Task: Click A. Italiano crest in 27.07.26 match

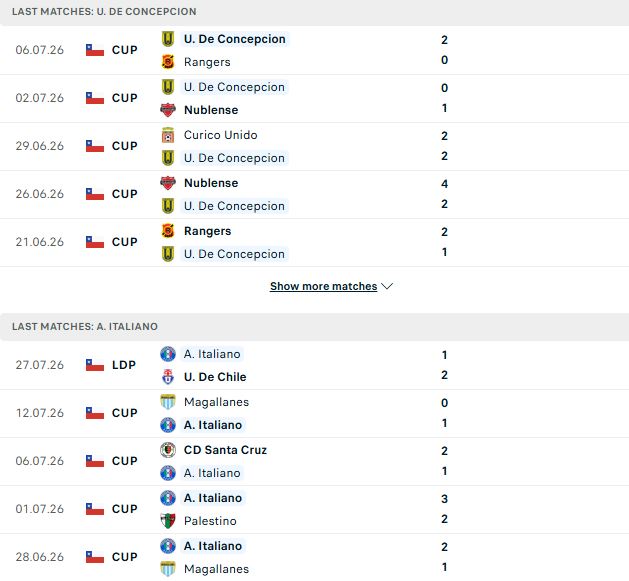Action: coord(168,354)
